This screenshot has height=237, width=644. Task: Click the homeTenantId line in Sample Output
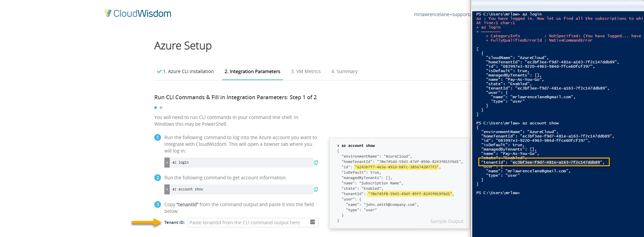click(402, 162)
